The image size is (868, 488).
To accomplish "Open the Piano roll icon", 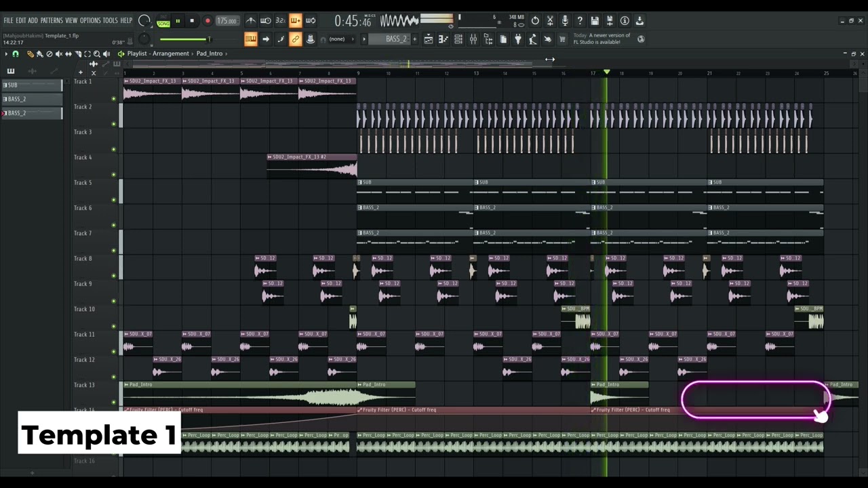I will (443, 39).
